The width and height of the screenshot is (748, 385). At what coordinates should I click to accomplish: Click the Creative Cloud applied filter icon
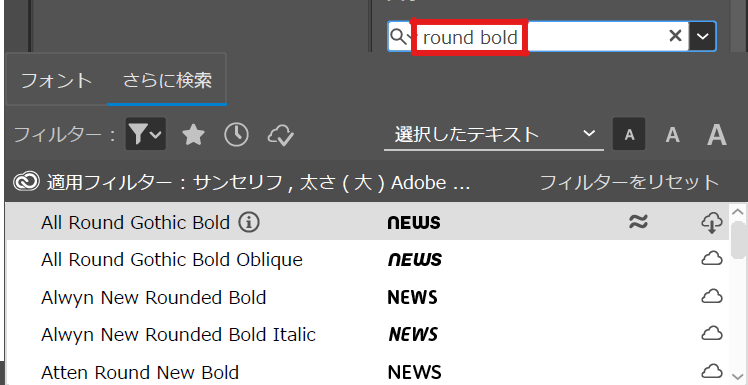tap(26, 182)
